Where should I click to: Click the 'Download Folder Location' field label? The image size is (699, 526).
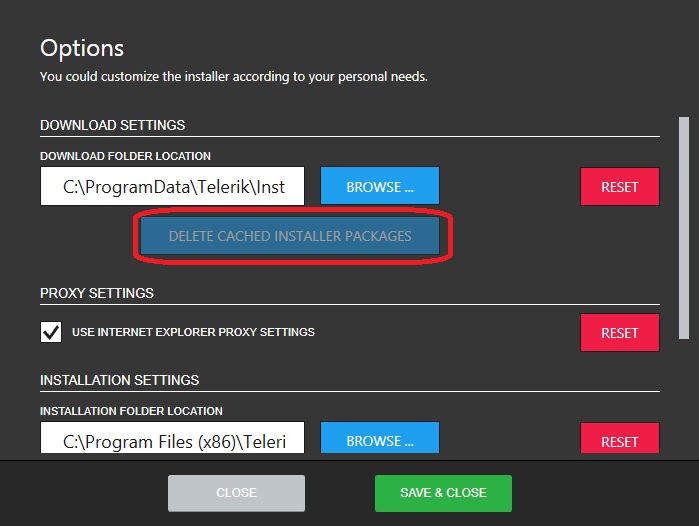pyautogui.click(x=125, y=156)
